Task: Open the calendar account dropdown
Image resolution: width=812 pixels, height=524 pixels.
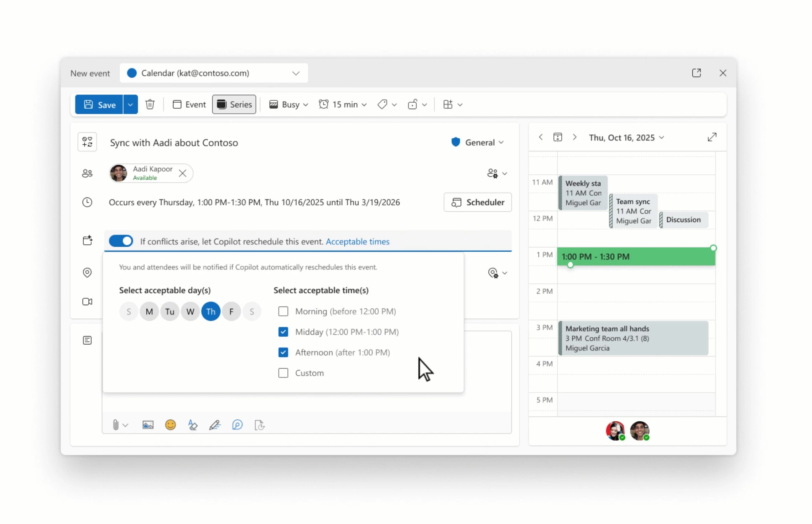Action: click(x=214, y=73)
